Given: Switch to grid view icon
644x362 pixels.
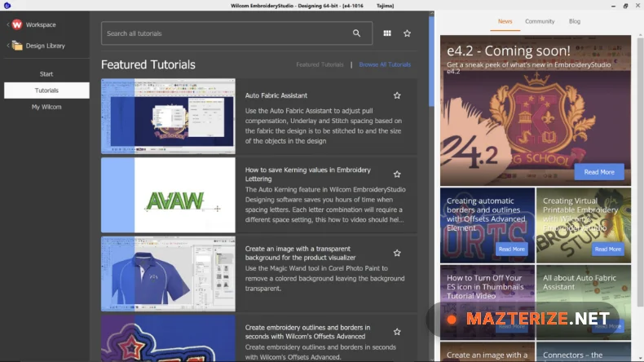Looking at the screenshot, I should [x=386, y=33].
